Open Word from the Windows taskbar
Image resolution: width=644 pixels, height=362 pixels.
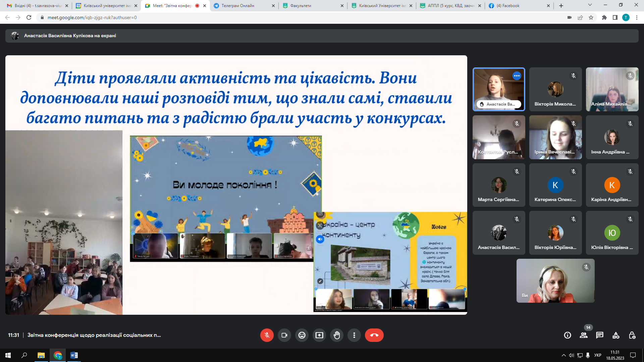click(74, 355)
